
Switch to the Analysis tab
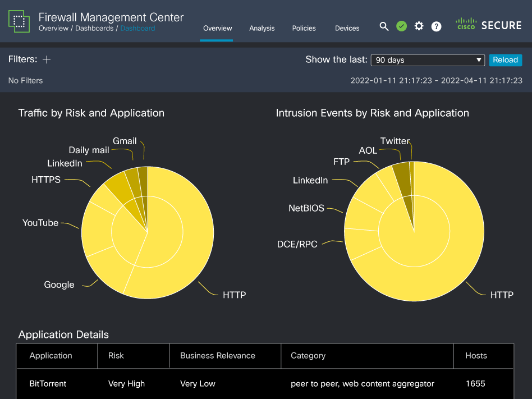(x=262, y=28)
